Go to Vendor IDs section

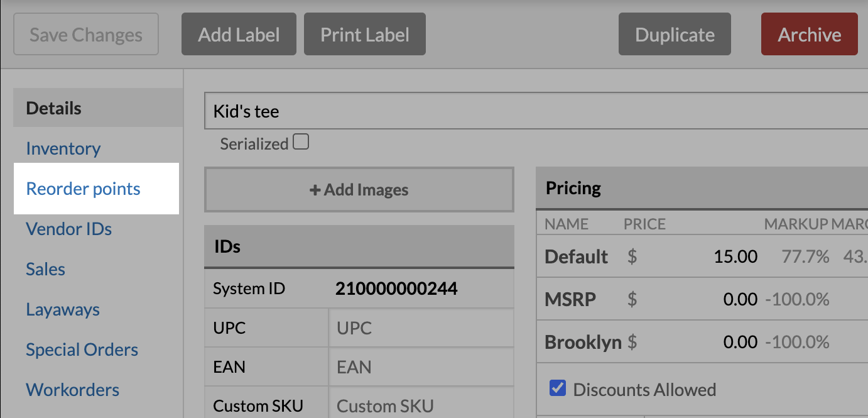click(x=69, y=229)
